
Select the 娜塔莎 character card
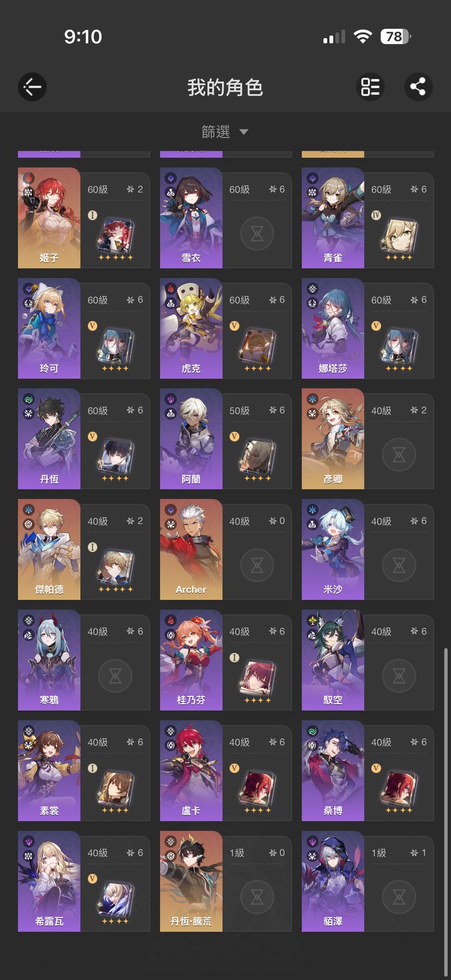point(367,329)
